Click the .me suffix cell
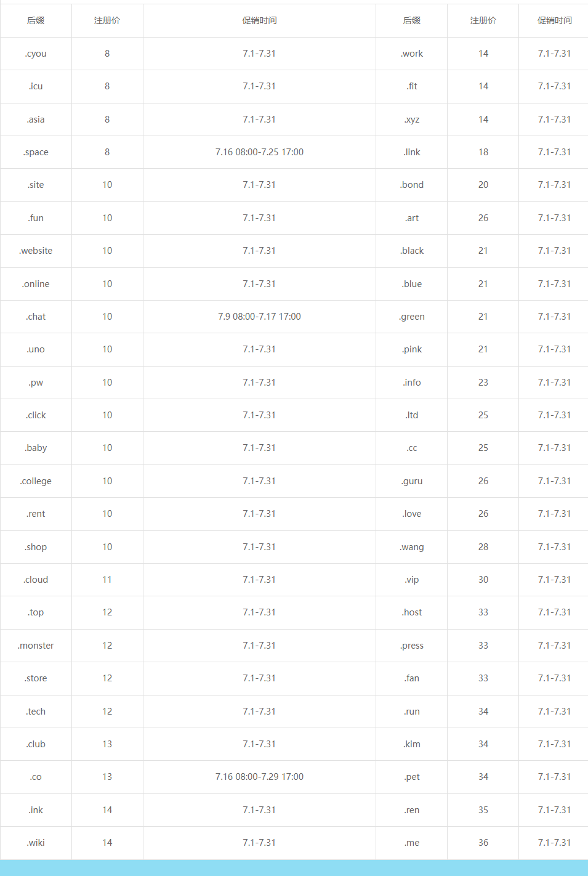Image resolution: width=588 pixels, height=876 pixels. tap(412, 843)
